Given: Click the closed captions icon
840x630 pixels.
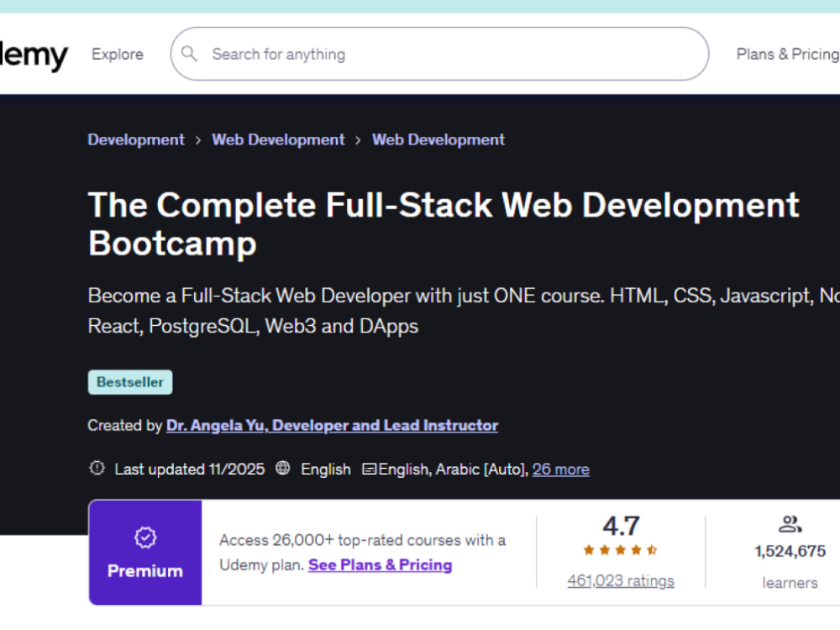Looking at the screenshot, I should tap(369, 470).
